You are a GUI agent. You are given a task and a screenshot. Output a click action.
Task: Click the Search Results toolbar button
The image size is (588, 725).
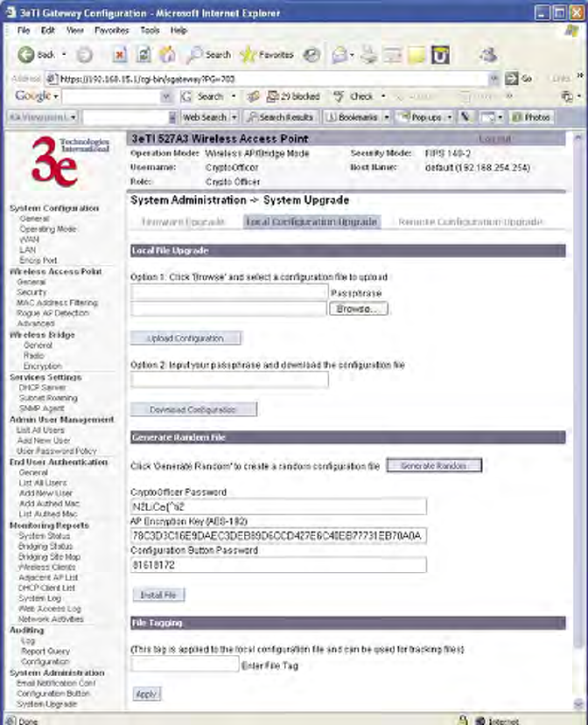(280, 117)
